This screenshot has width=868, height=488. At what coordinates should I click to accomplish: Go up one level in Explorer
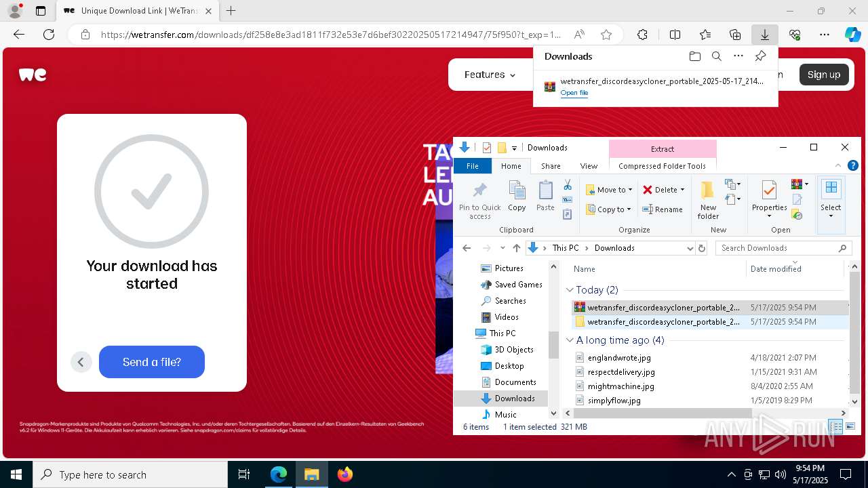tap(517, 248)
